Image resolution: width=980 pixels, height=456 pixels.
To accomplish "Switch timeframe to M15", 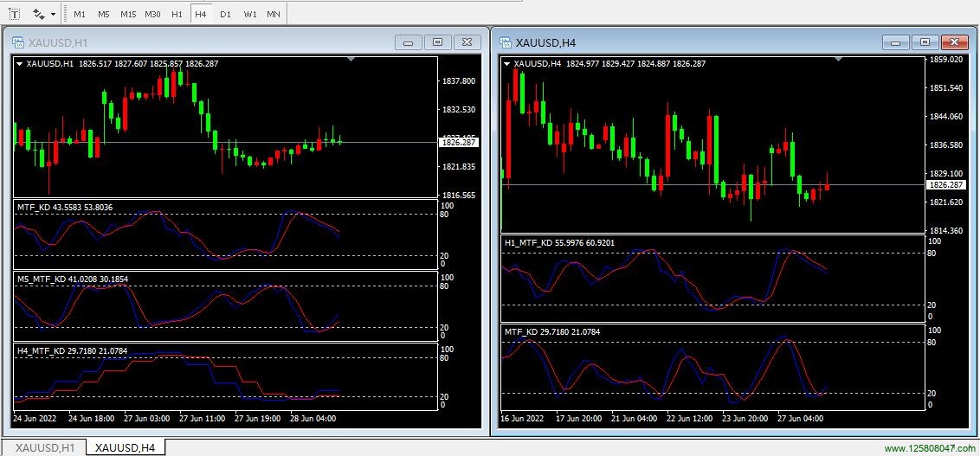I will point(128,14).
